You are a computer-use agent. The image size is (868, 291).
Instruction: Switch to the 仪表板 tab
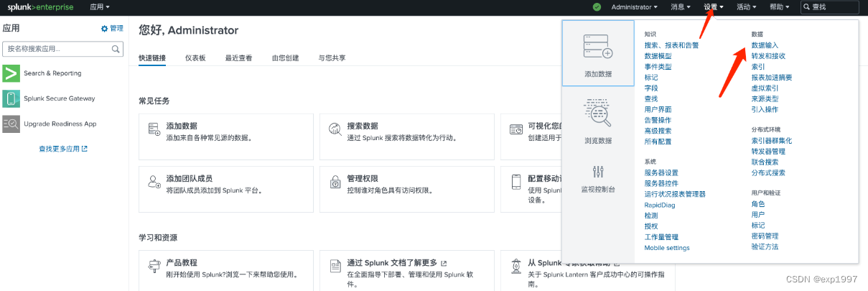click(195, 58)
